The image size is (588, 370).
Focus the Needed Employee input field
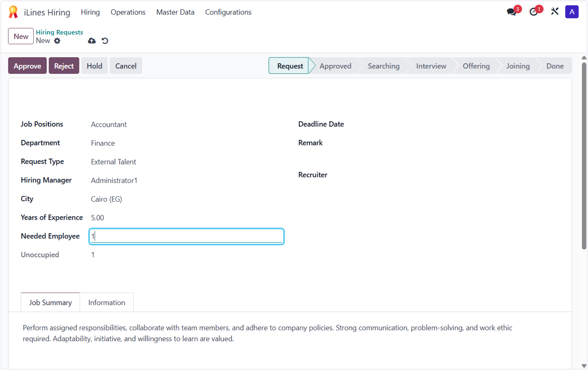tap(187, 236)
